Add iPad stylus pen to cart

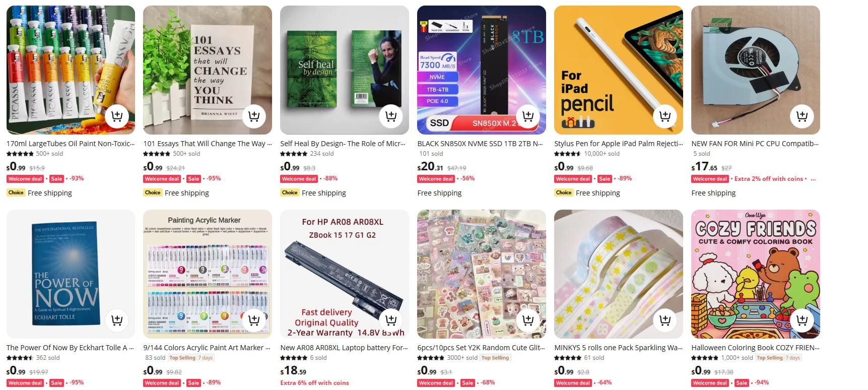click(665, 116)
